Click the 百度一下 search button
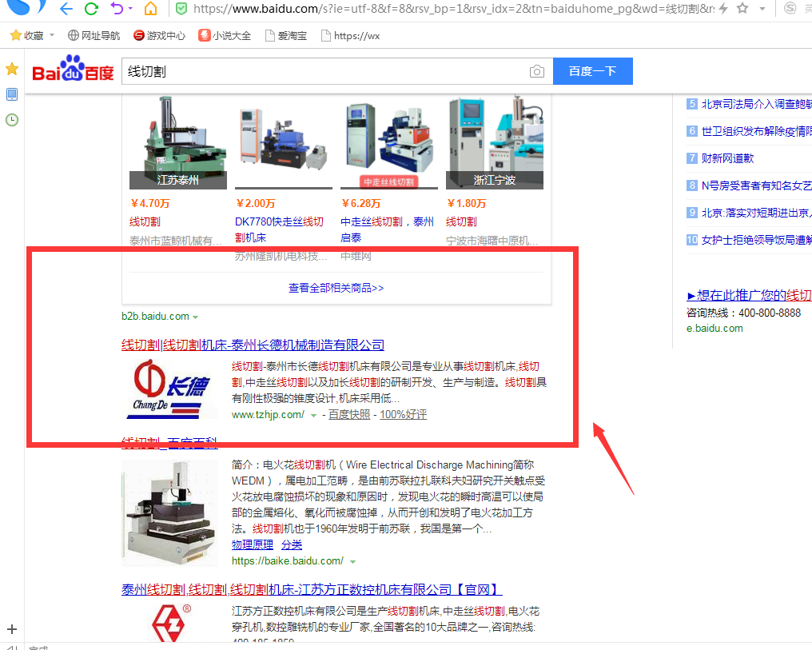Screen dimensions: 812x650 tap(593, 71)
